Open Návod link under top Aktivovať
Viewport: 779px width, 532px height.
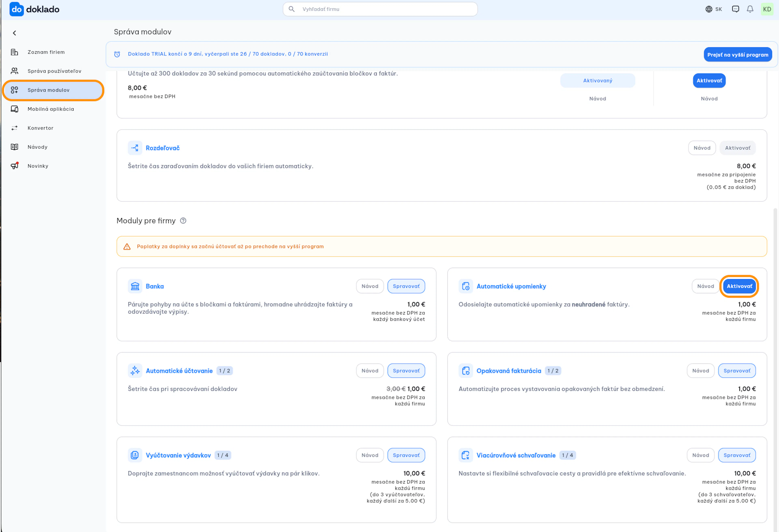709,99
